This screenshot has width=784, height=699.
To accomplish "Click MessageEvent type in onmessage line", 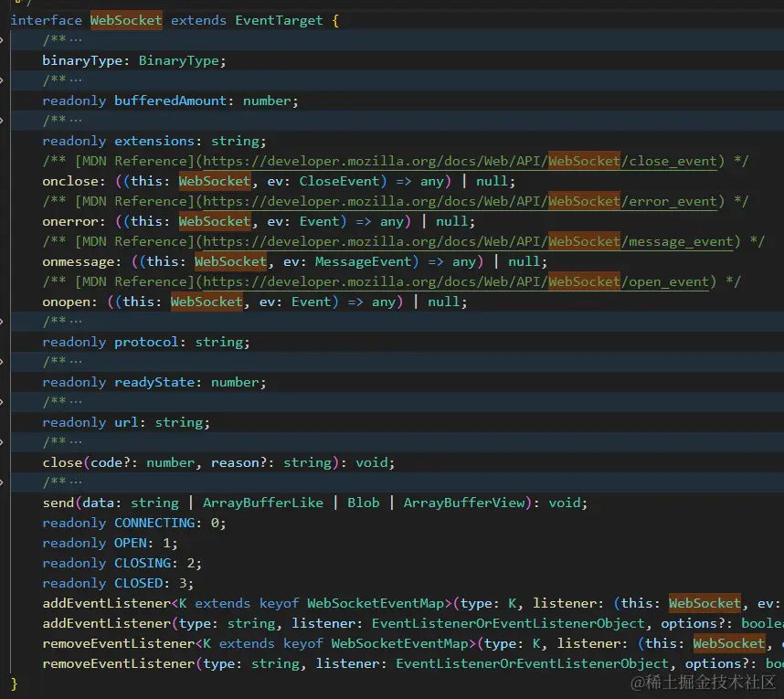I will coord(363,262).
